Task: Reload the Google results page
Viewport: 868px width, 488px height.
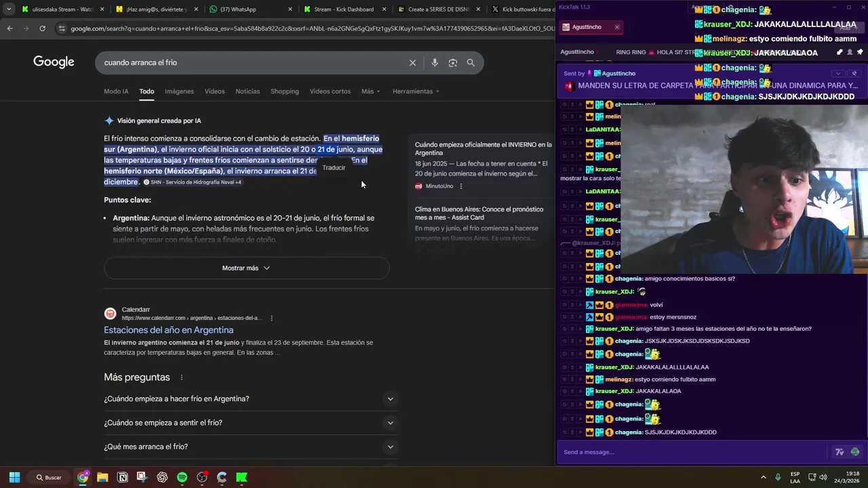Action: pyautogui.click(x=42, y=28)
